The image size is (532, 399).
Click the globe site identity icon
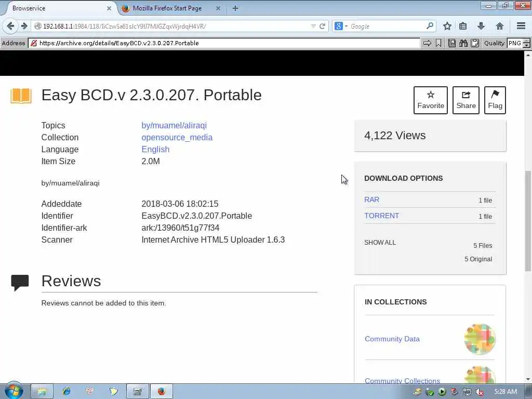pos(37,26)
